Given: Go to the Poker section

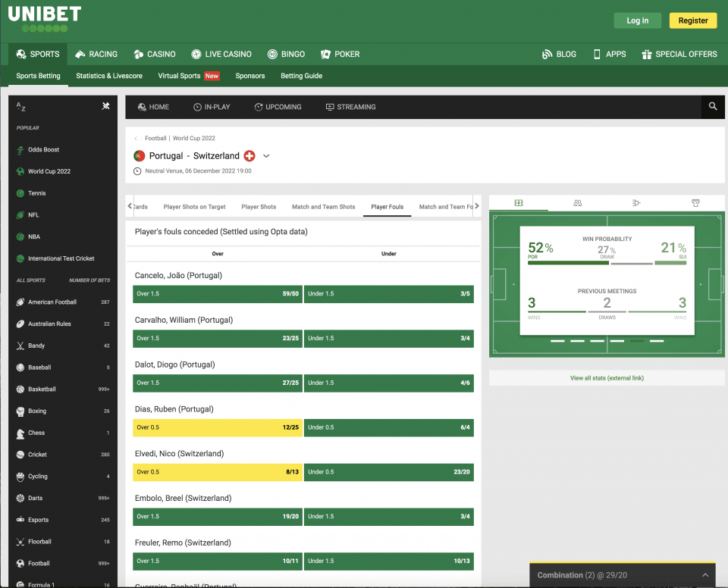Looking at the screenshot, I should coord(340,55).
